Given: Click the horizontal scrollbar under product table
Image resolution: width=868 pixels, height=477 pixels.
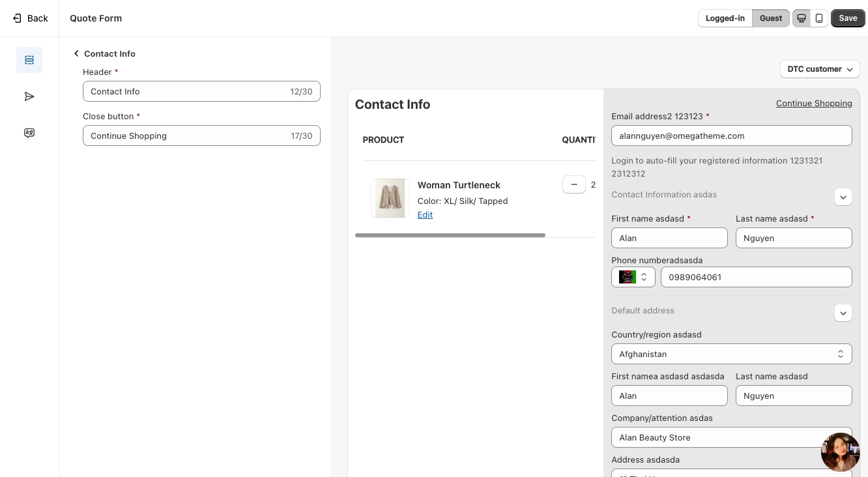Looking at the screenshot, I should point(450,235).
